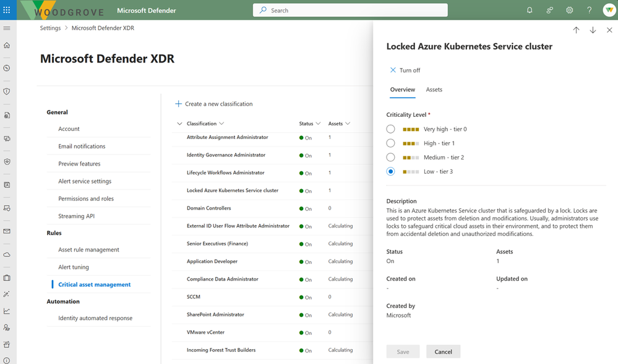The width and height of the screenshot is (618, 364).
Task: Click Create a new classification label
Action: (219, 104)
